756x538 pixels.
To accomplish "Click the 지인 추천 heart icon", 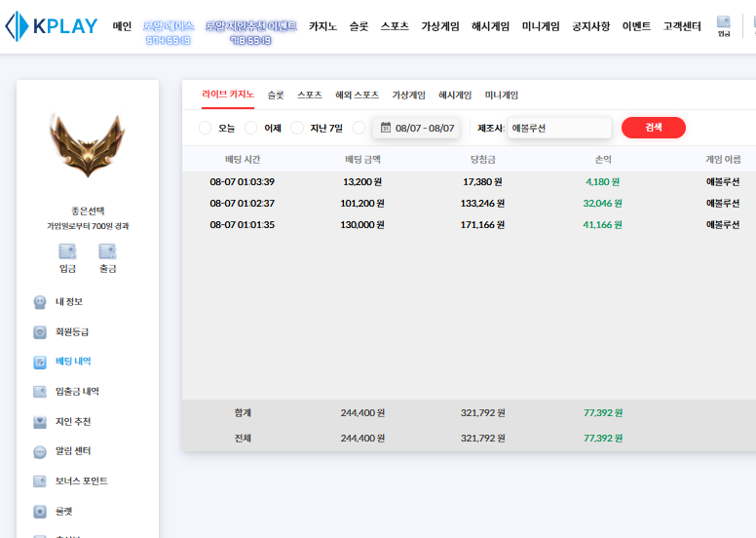I will pyautogui.click(x=40, y=422).
